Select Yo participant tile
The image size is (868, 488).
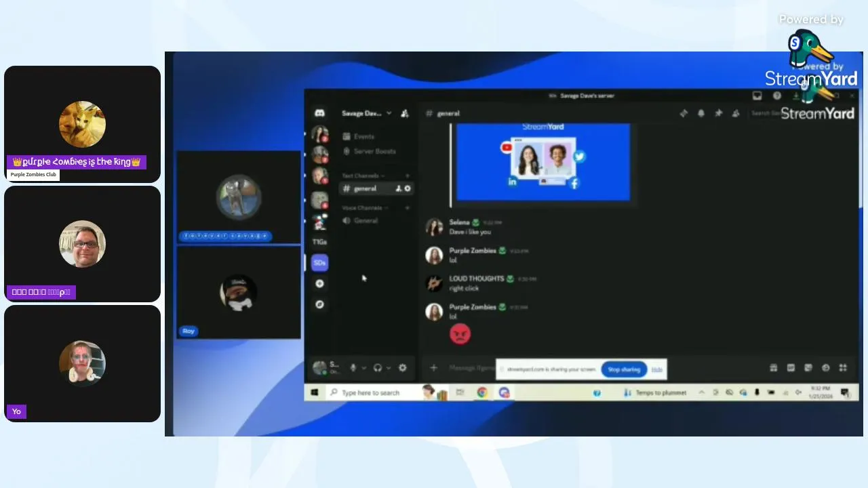click(x=82, y=363)
